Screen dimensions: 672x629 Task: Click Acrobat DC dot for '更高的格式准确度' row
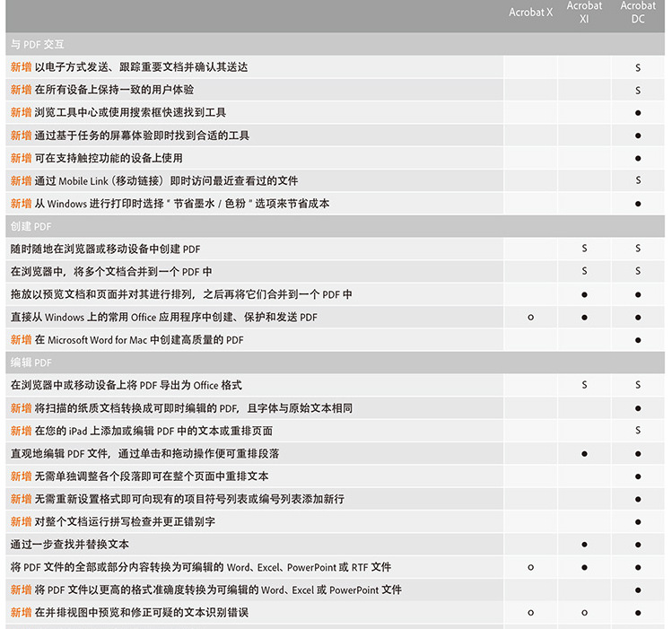click(x=638, y=590)
